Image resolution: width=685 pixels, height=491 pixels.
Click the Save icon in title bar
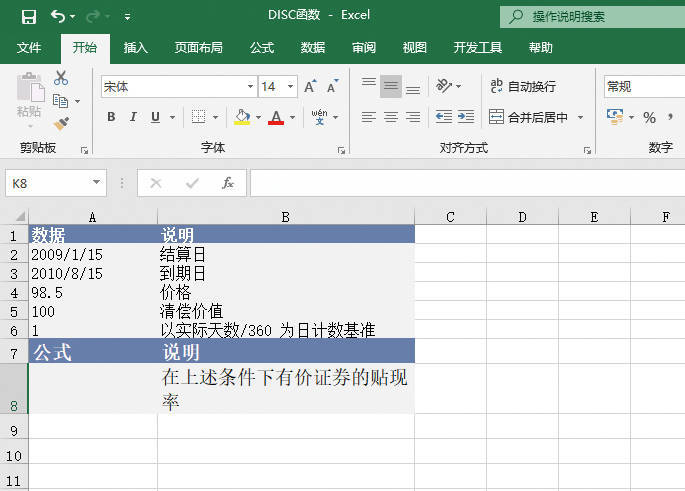28,16
